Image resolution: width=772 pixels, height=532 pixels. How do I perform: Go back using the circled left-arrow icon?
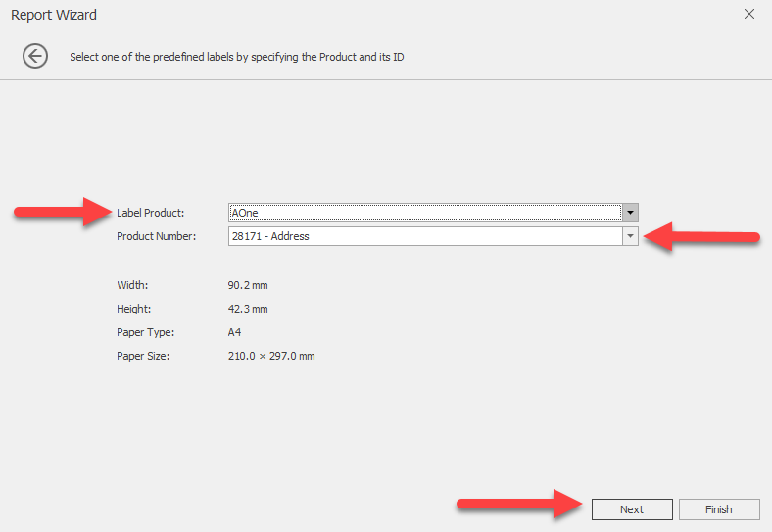(35, 56)
